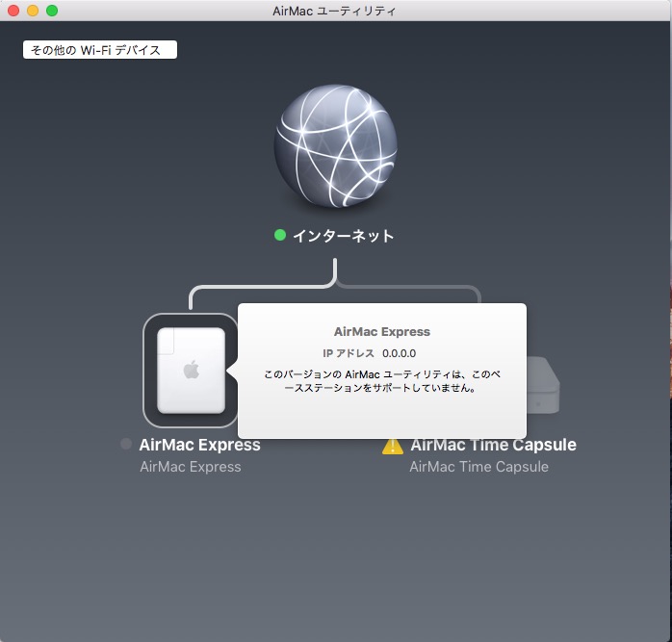Image resolution: width=672 pixels, height=642 pixels.
Task: Click the IP address 0.0.0.0 value
Action: (x=399, y=353)
